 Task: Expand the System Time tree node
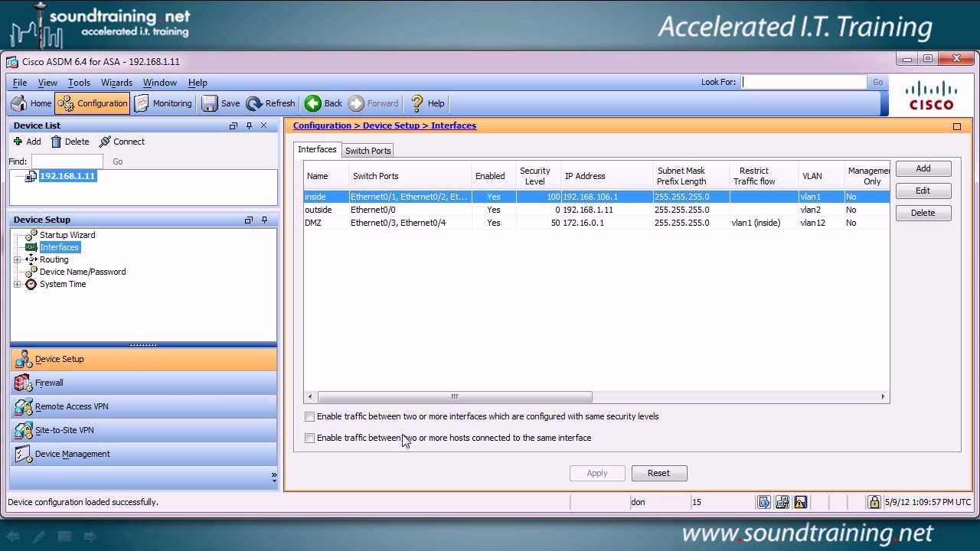(x=17, y=285)
